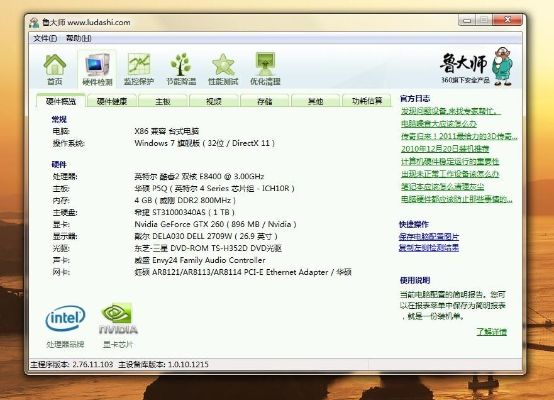Click the 处理器品牌 label under the Intel logo
The height and width of the screenshot is (400, 554).
coord(65,344)
